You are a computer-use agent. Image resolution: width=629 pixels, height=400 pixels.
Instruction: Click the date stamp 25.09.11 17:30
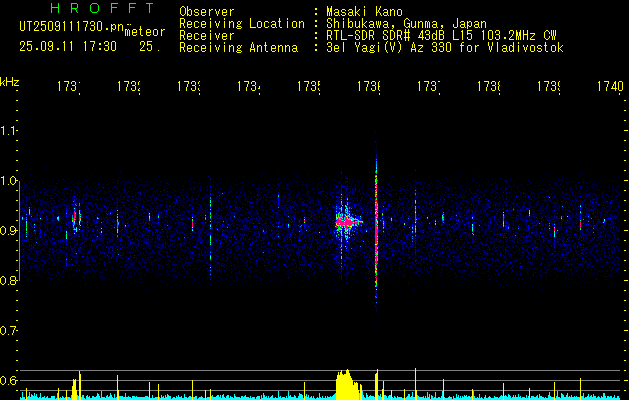coord(68,47)
